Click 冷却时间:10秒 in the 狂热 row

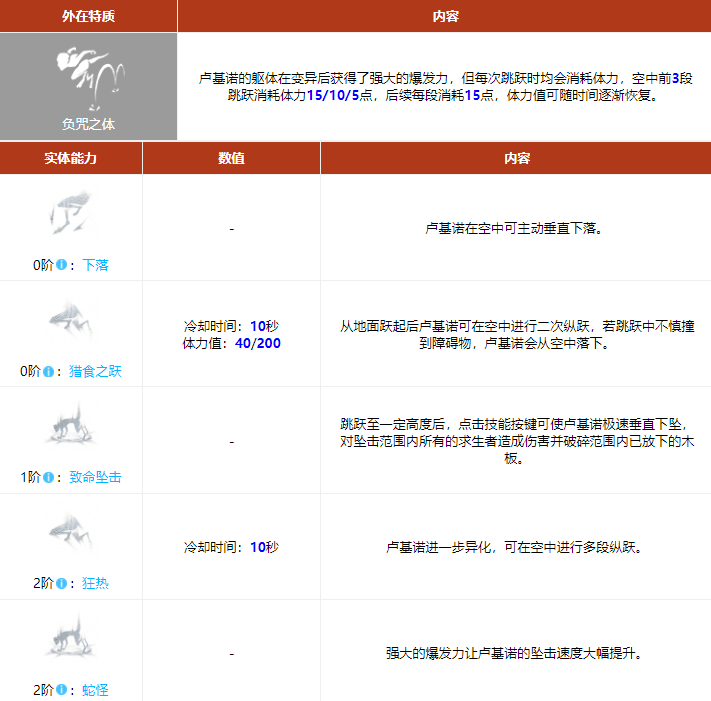(x=231, y=547)
